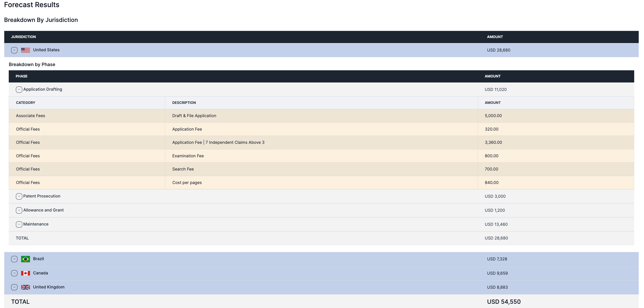The image size is (644, 308).
Task: Click the Draft & File Application description
Action: 194,116
